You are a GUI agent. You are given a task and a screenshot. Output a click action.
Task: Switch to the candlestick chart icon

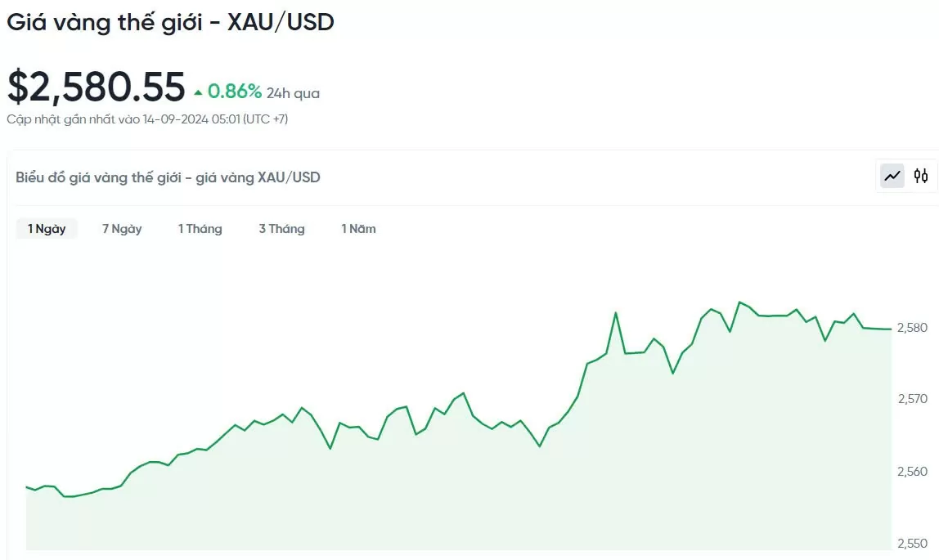point(921,176)
